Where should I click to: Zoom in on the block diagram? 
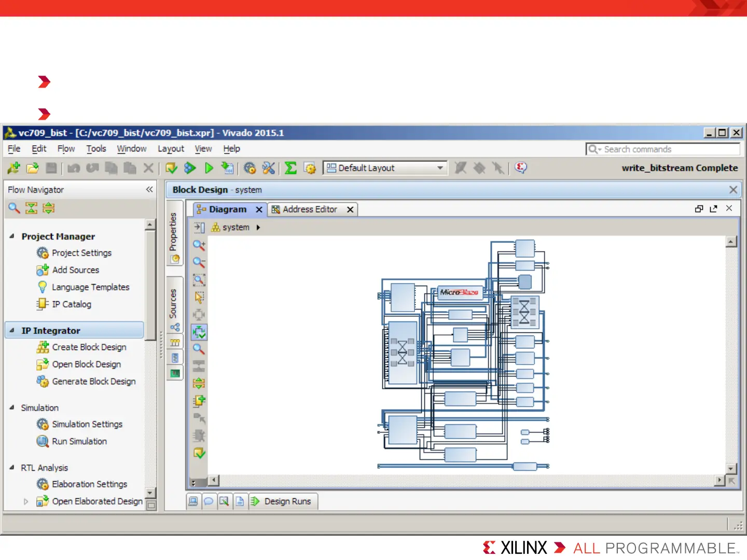(199, 245)
